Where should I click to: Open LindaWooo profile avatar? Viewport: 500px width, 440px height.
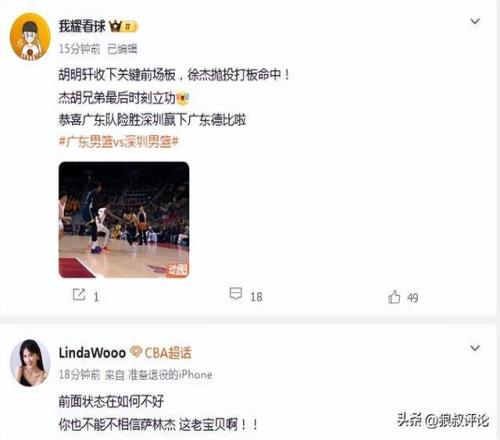coord(30,363)
